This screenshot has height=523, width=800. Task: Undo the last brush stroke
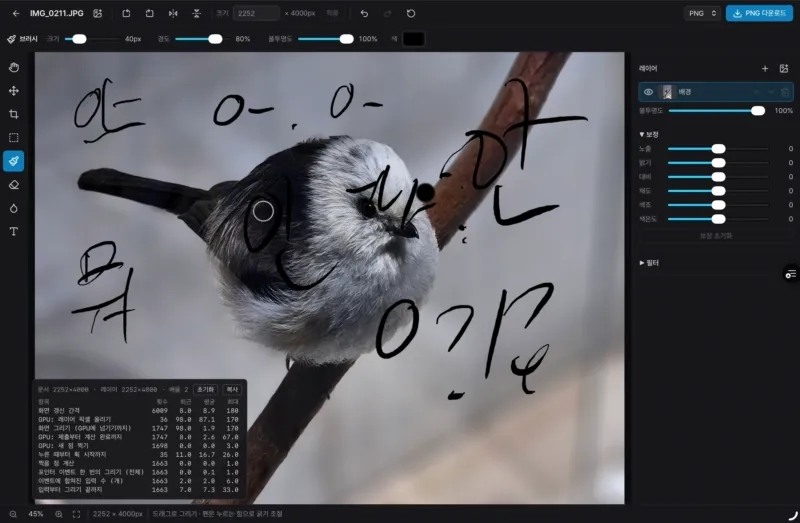click(364, 14)
